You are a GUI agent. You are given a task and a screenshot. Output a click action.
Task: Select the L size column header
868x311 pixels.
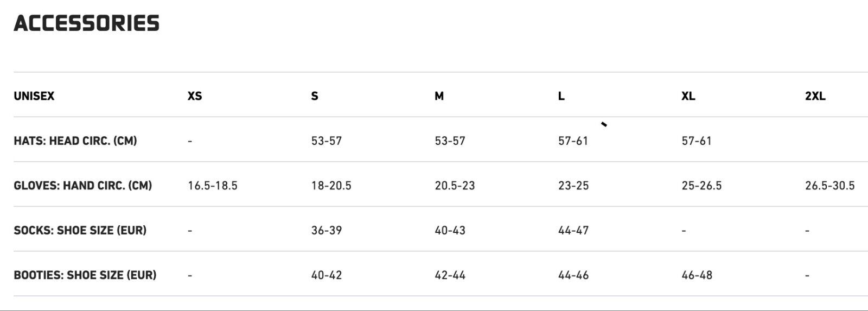click(561, 96)
